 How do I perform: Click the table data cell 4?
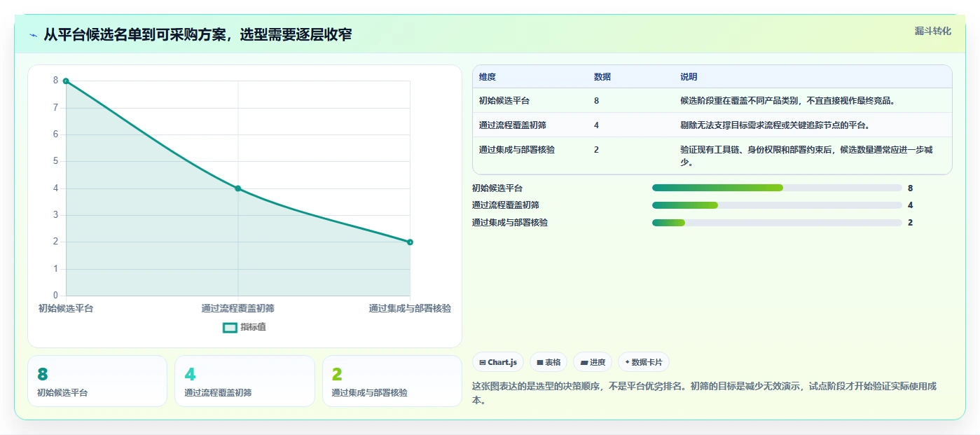(x=596, y=125)
